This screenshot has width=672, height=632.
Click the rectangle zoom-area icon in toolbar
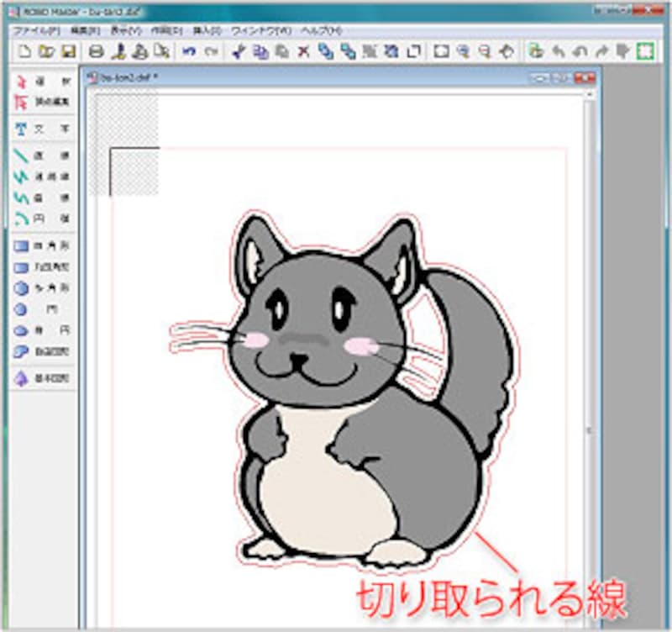441,51
